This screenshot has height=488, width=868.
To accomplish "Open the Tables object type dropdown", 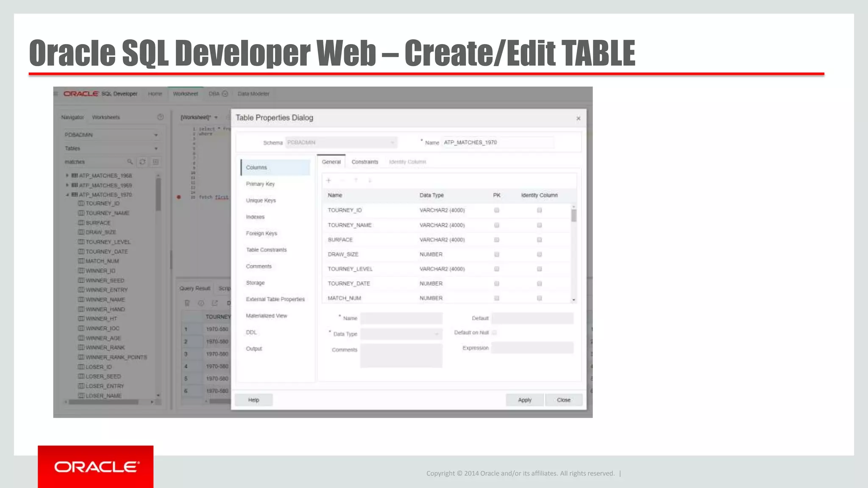I will coord(156,149).
